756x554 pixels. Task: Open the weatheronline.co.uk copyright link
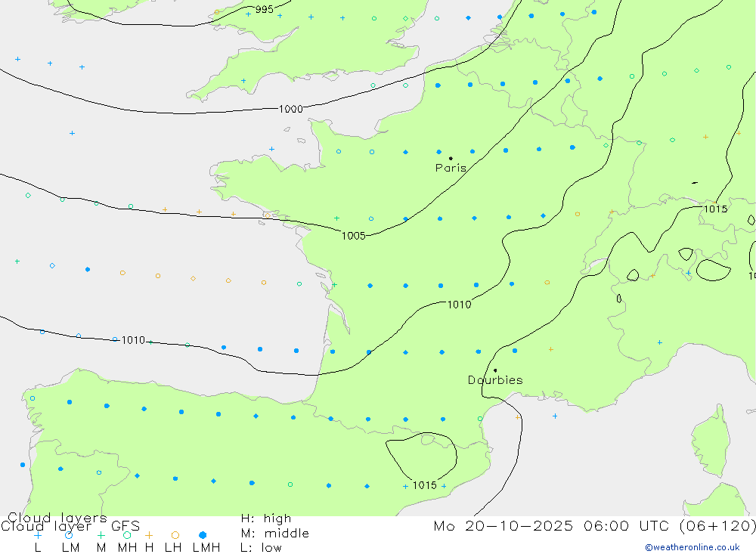[x=692, y=547]
